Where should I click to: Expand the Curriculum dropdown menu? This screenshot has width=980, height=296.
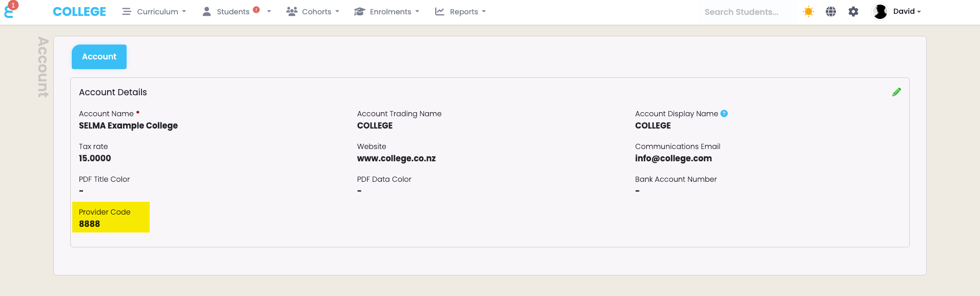[154, 12]
